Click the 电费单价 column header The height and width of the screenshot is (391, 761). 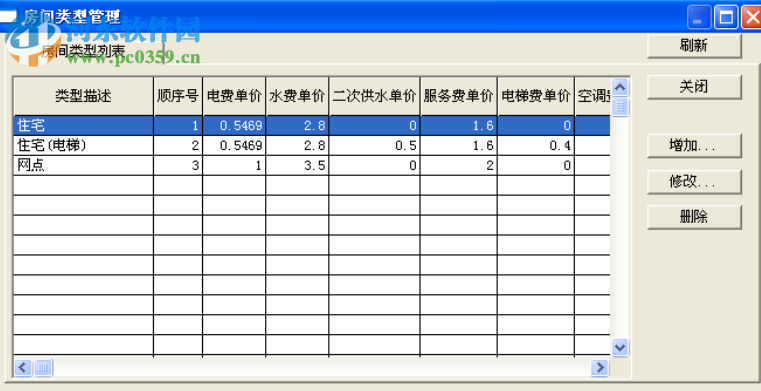point(234,96)
